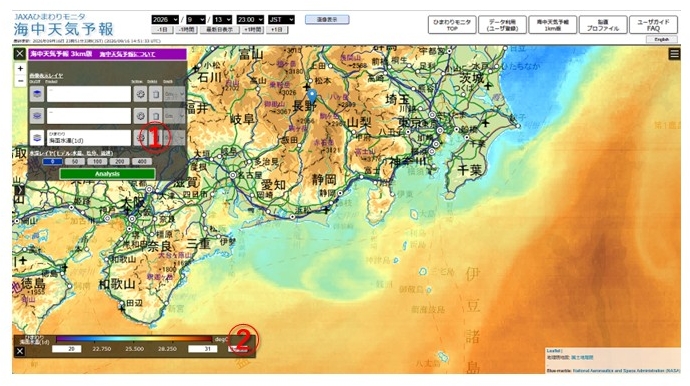The height and width of the screenshot is (386, 690).
Task: Click the JAXAひまわりモニタ 海中天気予報 title logo
Action: coord(64,26)
